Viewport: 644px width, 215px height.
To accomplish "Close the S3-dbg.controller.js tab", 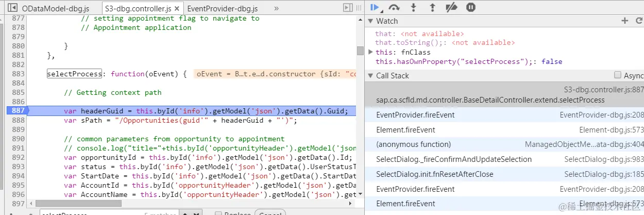I will 177,9.
